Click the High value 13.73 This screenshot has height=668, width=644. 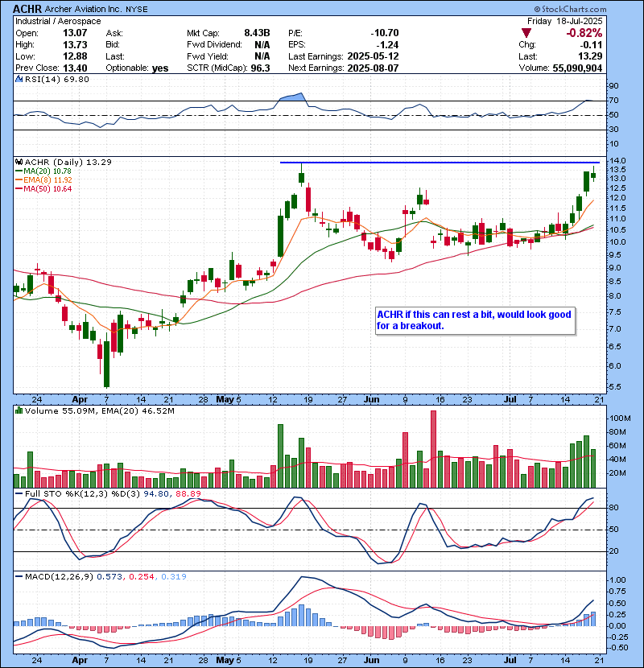(75, 45)
